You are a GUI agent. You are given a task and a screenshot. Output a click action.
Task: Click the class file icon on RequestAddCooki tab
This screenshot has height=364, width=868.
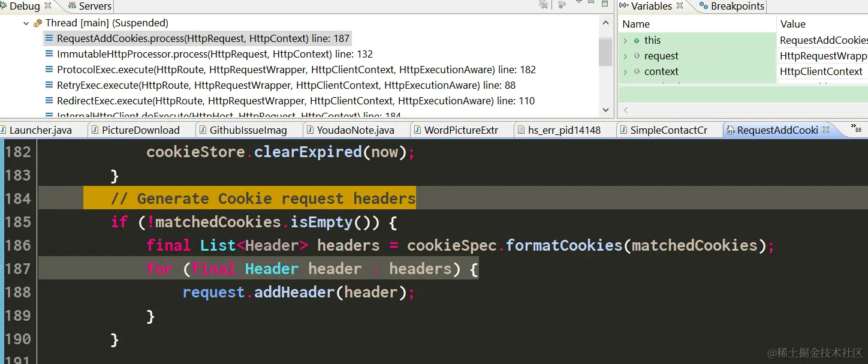tap(730, 130)
